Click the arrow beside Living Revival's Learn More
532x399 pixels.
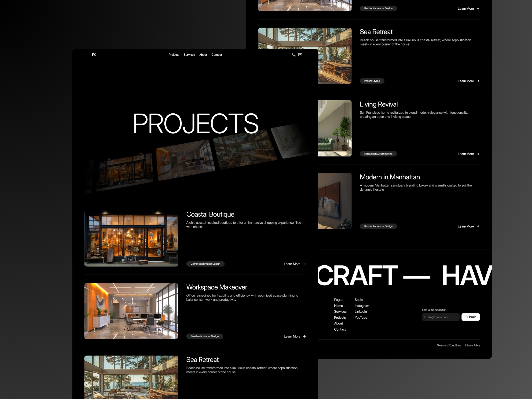pyautogui.click(x=478, y=154)
